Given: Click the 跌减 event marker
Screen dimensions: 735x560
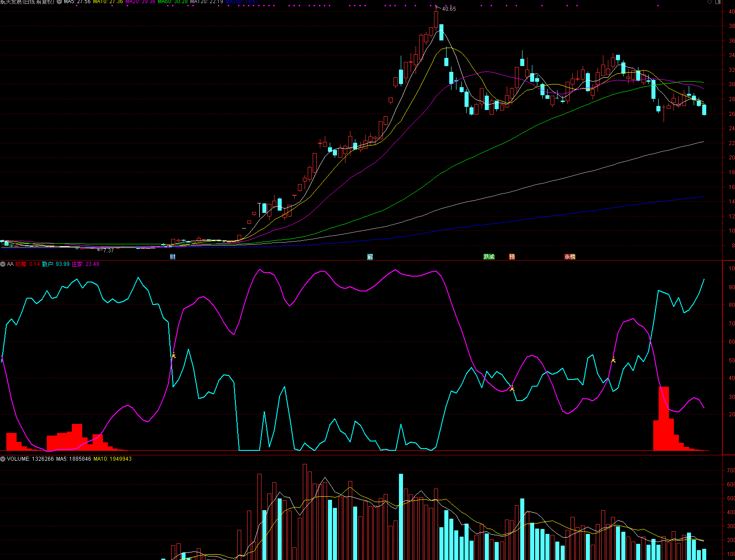Looking at the screenshot, I should pyautogui.click(x=489, y=257).
